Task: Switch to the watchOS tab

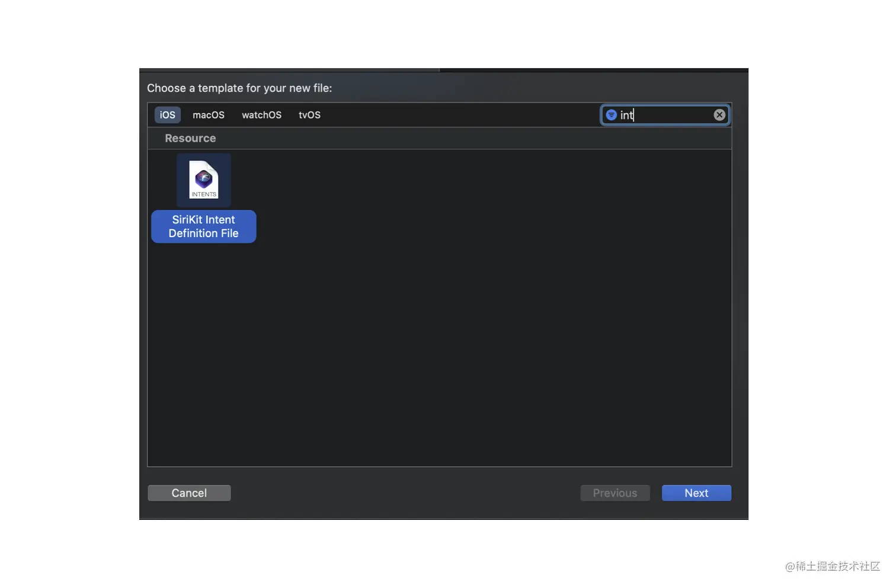Action: tap(261, 115)
